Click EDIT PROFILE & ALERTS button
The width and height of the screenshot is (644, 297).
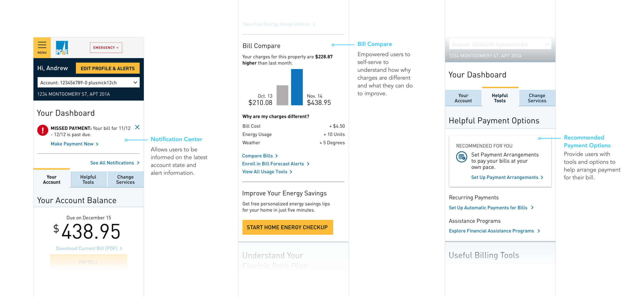point(108,68)
